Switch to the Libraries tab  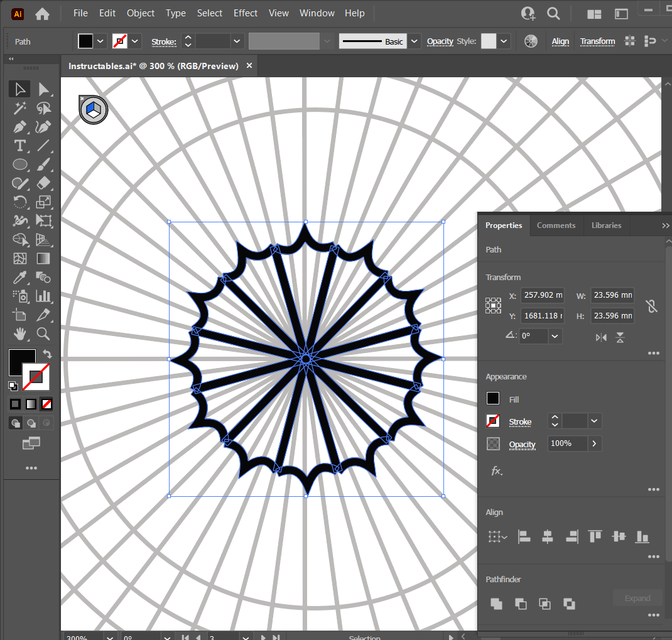606,225
